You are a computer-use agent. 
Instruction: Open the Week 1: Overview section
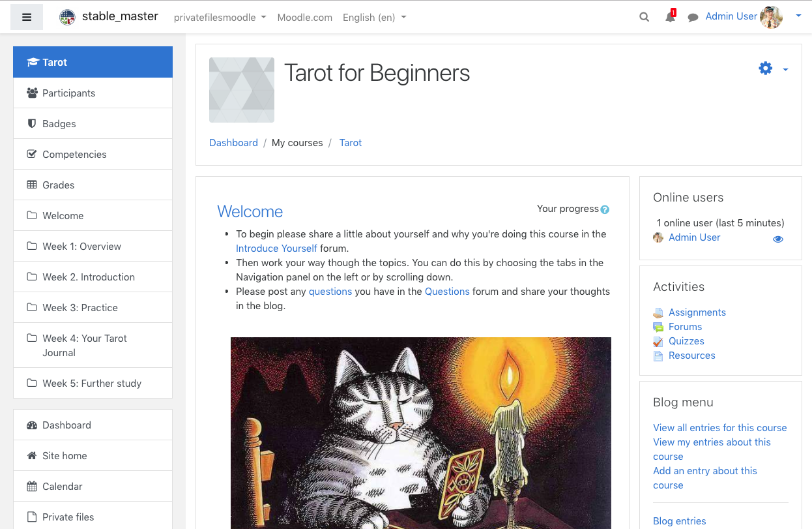[93, 246]
